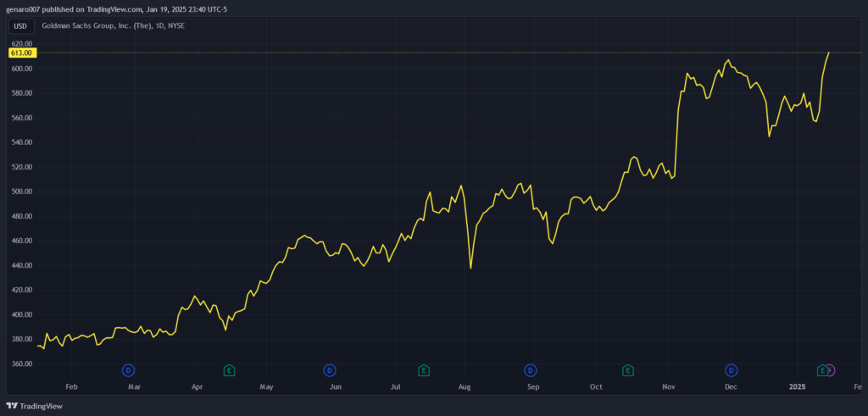Viewport: 868px width, 416px height.
Task: Open the dividend marker before June
Action: 330,370
